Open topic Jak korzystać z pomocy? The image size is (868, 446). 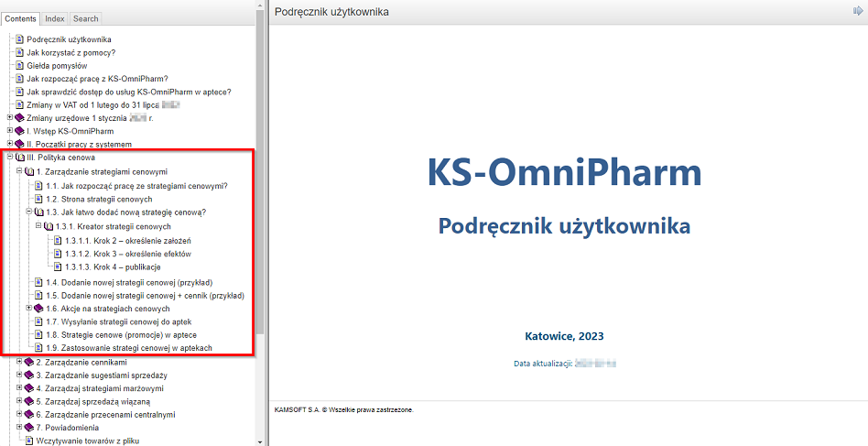(x=71, y=52)
